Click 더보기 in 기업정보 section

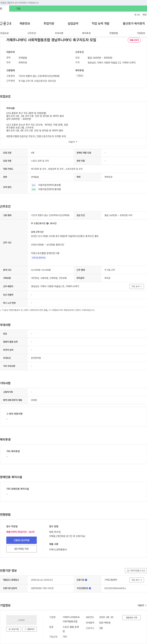(x=142, y=606)
